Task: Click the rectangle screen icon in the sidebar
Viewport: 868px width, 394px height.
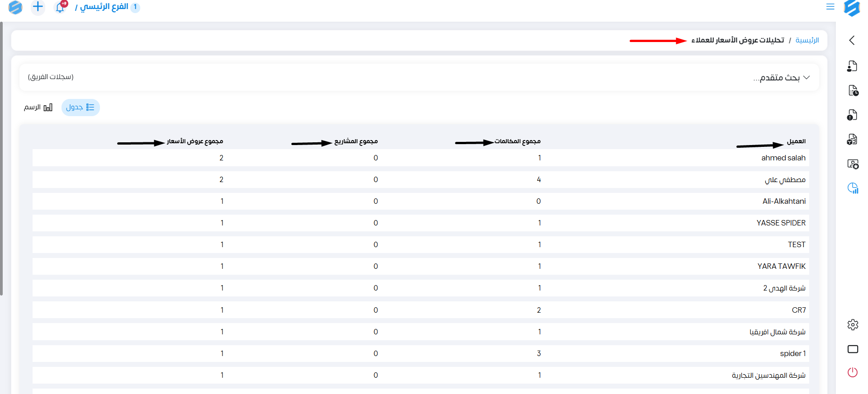Action: [853, 349]
